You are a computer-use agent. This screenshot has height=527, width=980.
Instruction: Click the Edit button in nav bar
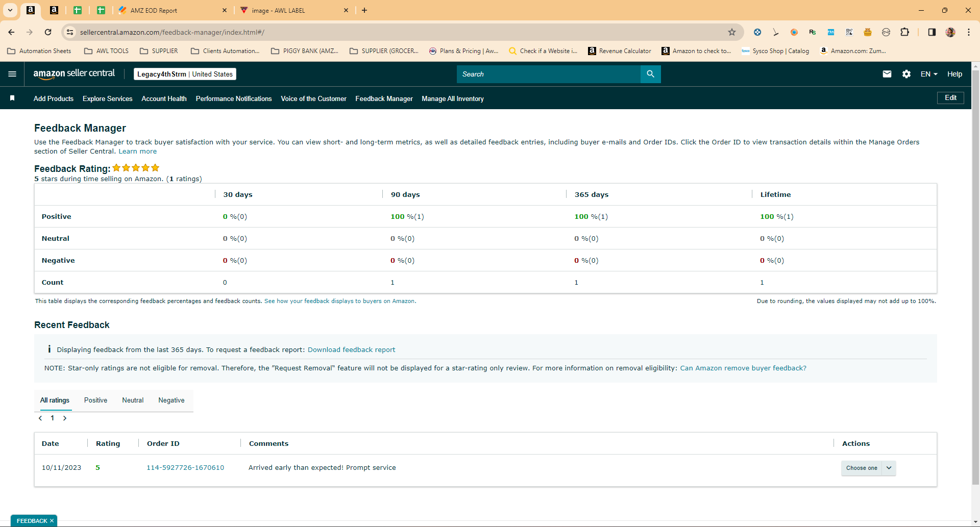tap(950, 98)
